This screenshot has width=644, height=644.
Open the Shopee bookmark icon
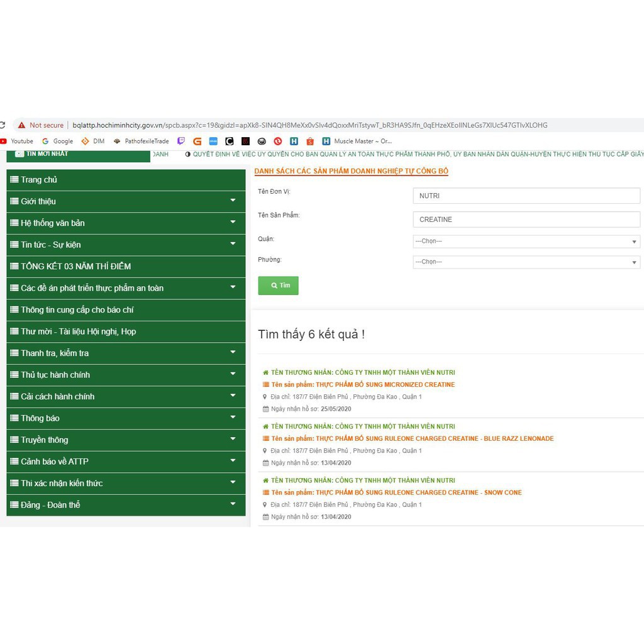pyautogui.click(x=310, y=142)
